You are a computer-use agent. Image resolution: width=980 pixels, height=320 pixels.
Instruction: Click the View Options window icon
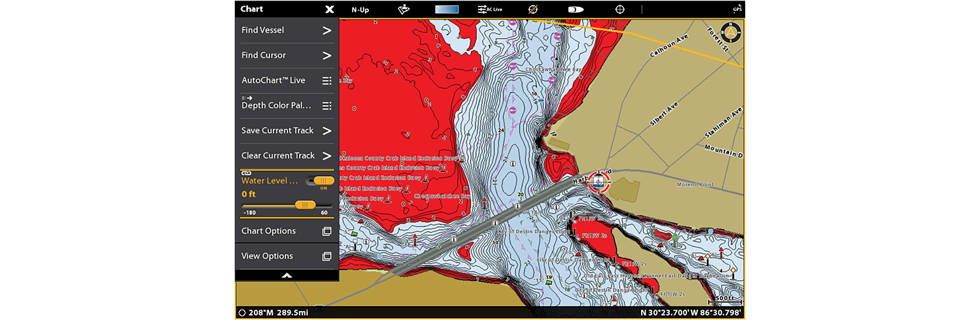coord(327,256)
